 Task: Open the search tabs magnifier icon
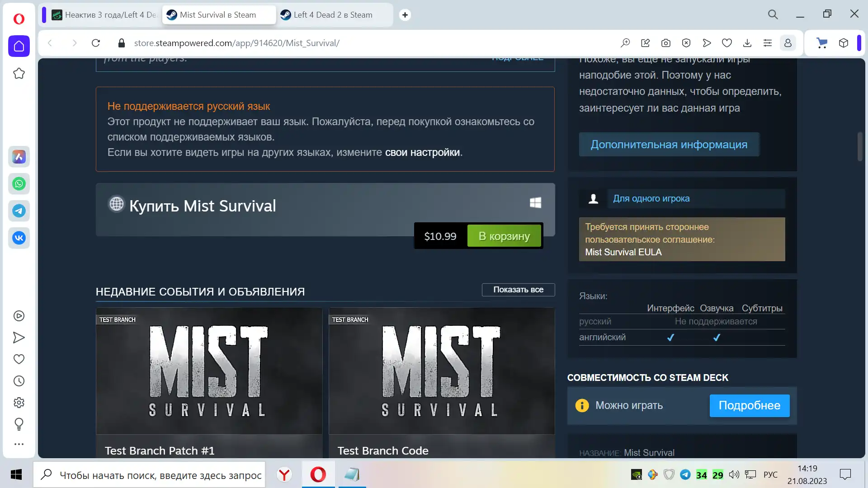click(x=773, y=14)
